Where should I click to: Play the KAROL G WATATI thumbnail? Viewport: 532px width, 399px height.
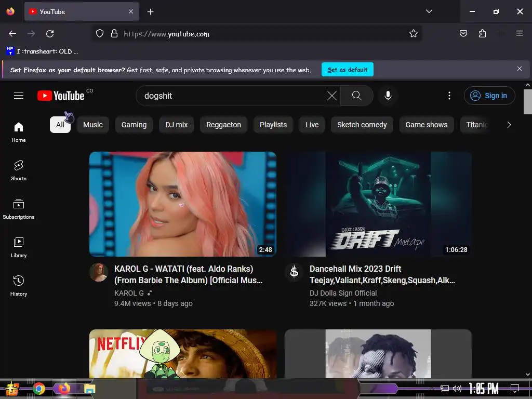(x=183, y=204)
